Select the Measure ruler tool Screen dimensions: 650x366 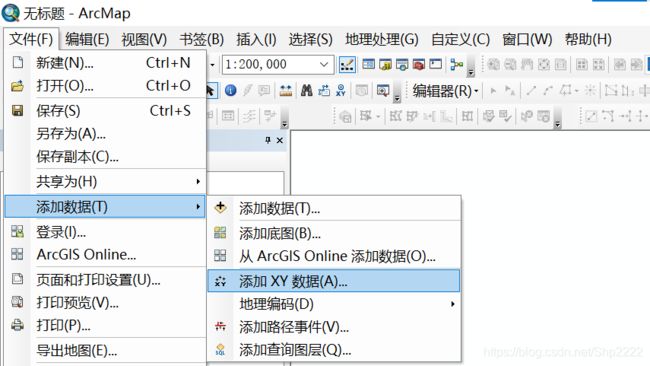(x=286, y=90)
